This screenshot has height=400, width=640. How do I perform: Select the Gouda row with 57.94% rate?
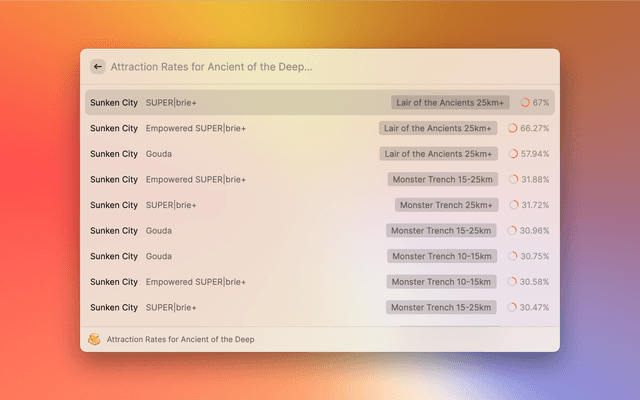click(250, 154)
